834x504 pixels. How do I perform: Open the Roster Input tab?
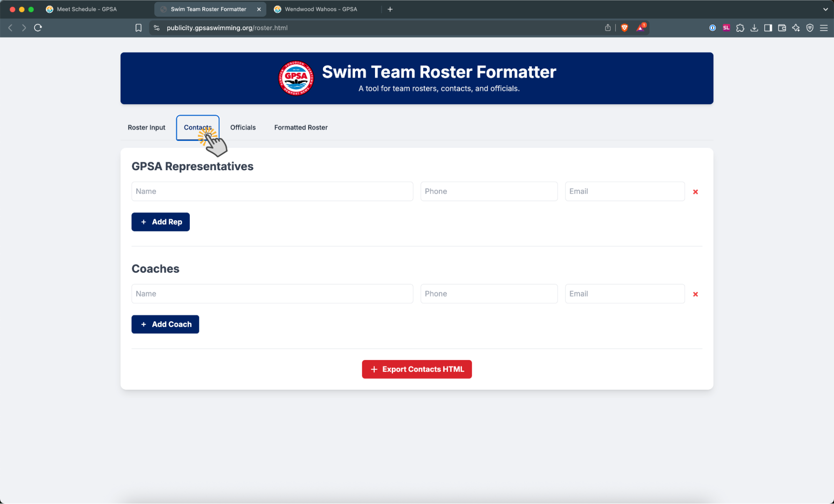146,128
